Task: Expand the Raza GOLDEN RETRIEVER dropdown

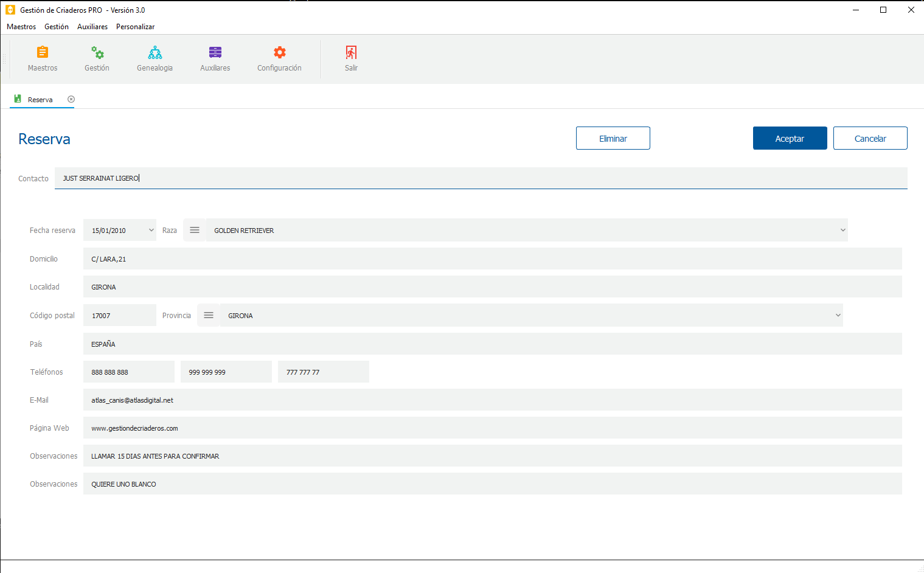Action: [842, 231]
